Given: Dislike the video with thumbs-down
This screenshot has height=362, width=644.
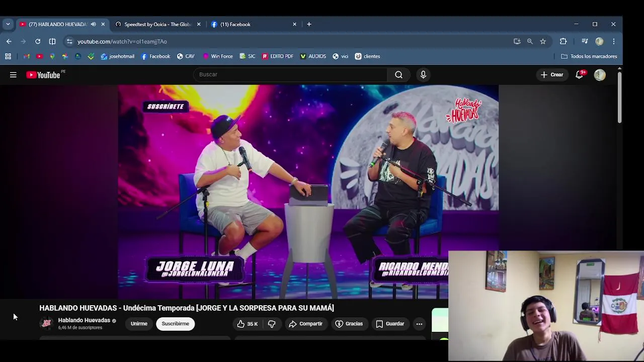Looking at the screenshot, I should (x=272, y=324).
